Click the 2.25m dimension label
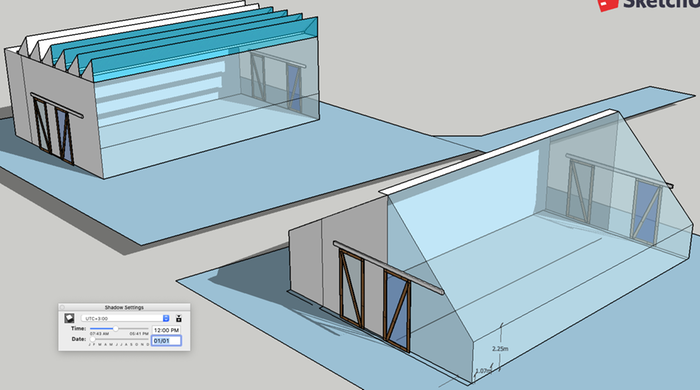The width and height of the screenshot is (700, 390). click(x=500, y=349)
